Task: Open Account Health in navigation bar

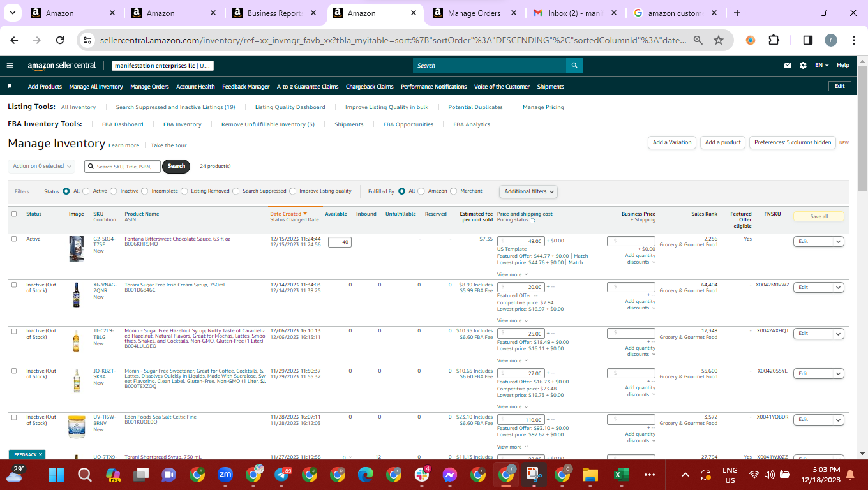Action: (x=195, y=87)
